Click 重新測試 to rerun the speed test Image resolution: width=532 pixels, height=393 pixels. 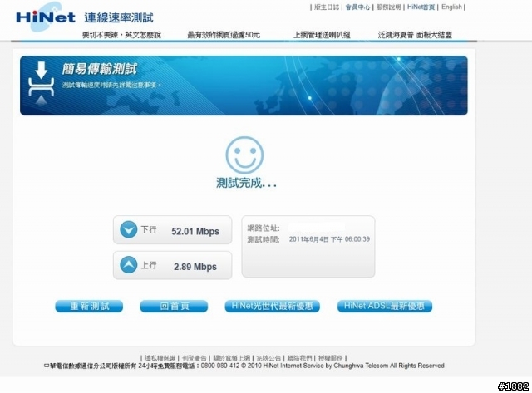(x=89, y=307)
